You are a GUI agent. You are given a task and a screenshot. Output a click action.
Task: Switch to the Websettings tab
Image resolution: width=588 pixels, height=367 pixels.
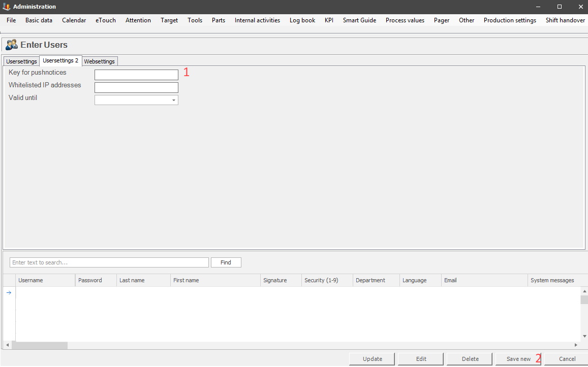pos(100,61)
